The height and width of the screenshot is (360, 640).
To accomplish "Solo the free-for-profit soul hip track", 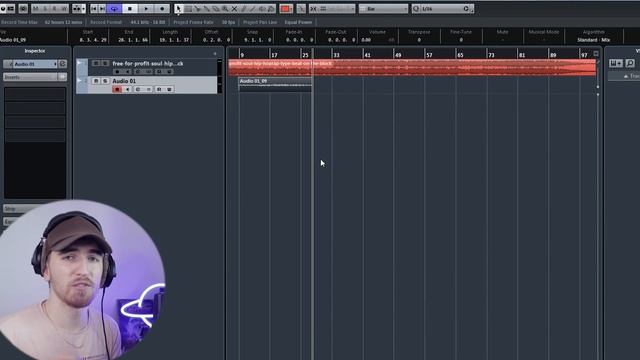I will click(105, 63).
